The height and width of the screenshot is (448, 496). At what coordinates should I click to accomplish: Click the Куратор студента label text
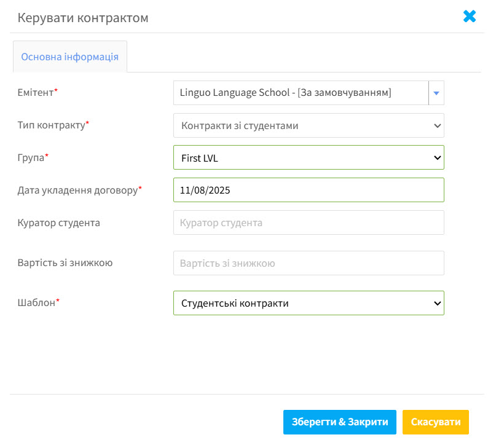59,222
